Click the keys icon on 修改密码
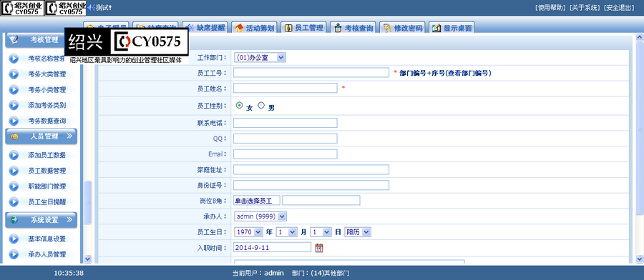Screen dimensions: 644x280 pos(387,29)
